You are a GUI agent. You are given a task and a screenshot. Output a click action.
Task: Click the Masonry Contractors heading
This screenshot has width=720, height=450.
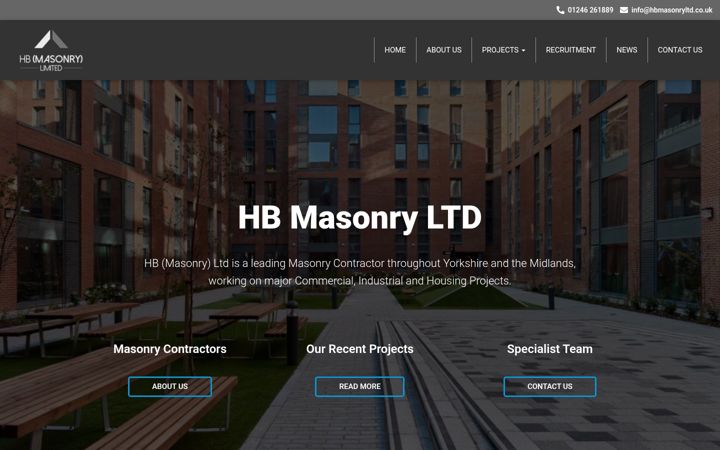point(170,349)
